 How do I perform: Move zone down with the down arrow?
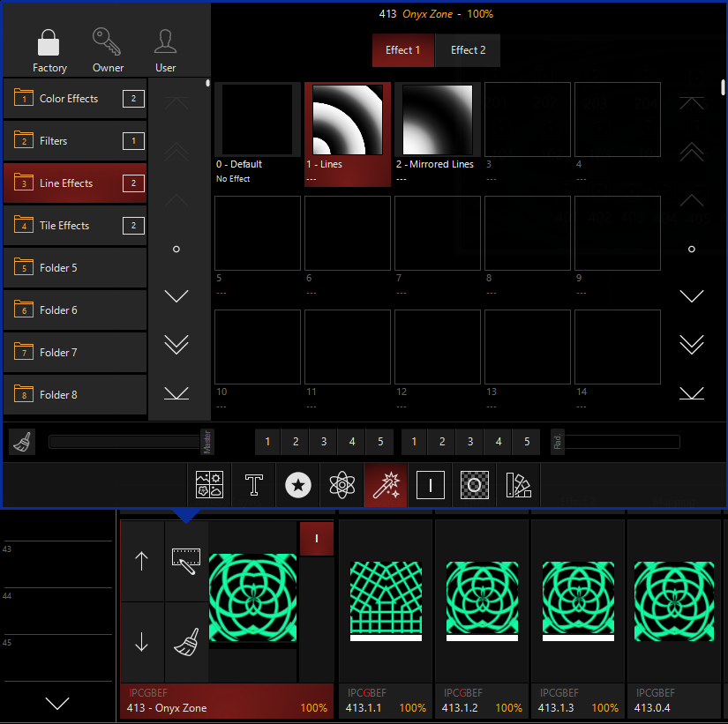pos(141,642)
